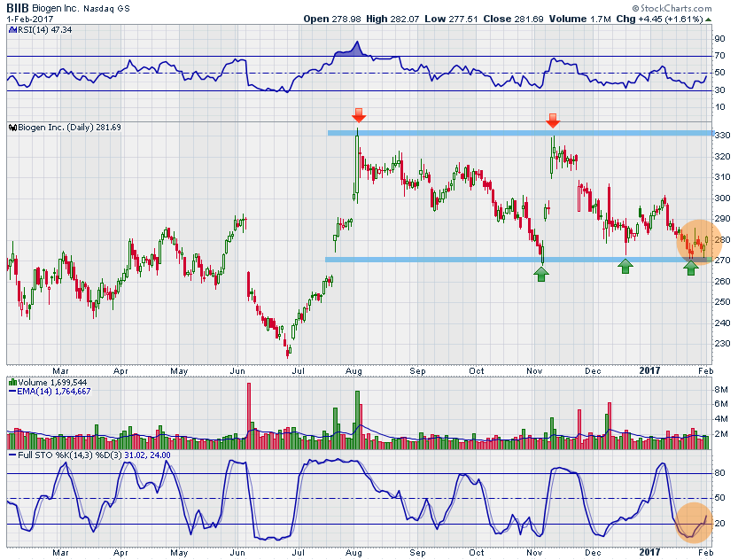
Task: Click the 230 price axis label
Action: pos(722,344)
